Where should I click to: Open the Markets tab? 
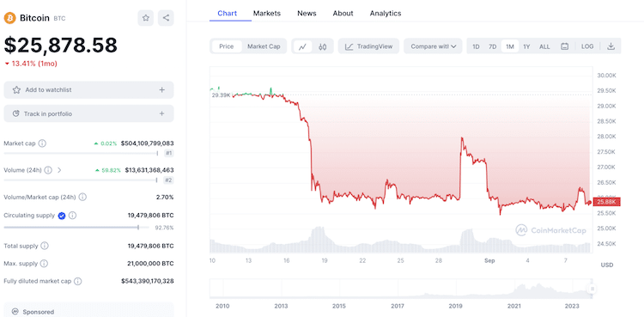(267, 13)
